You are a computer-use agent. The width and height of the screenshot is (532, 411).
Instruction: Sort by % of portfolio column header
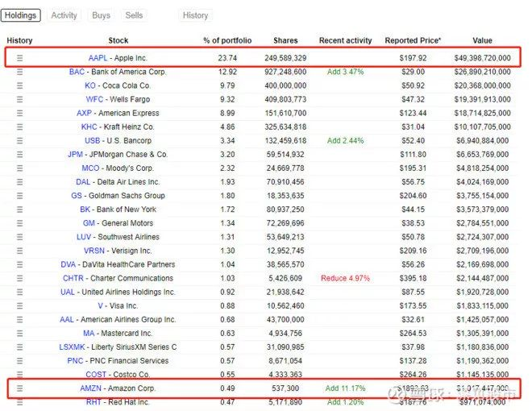point(227,40)
